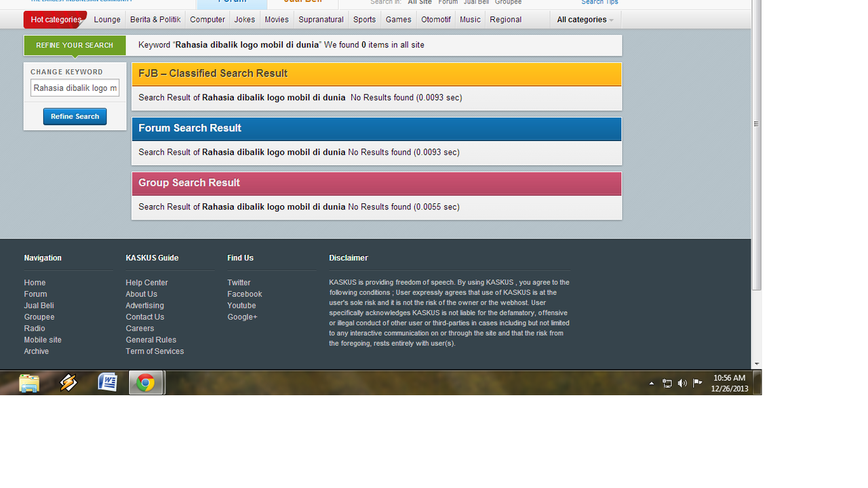Open the Advertising link

point(144,306)
